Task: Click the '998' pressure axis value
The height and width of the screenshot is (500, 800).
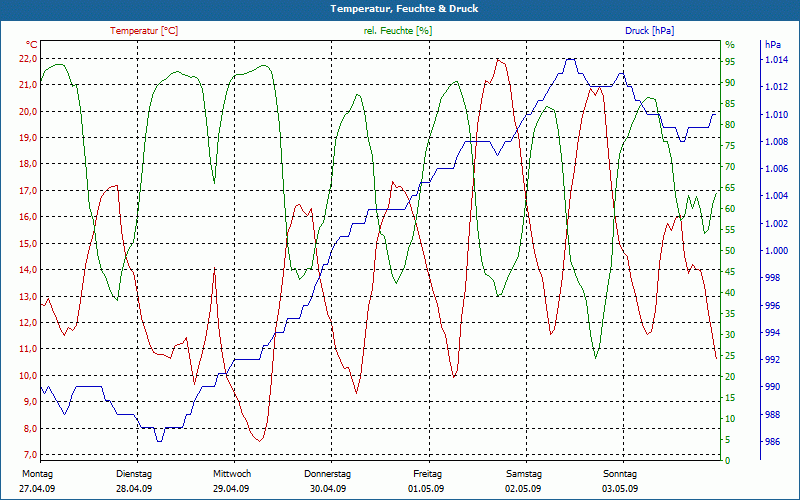Action: coord(772,278)
